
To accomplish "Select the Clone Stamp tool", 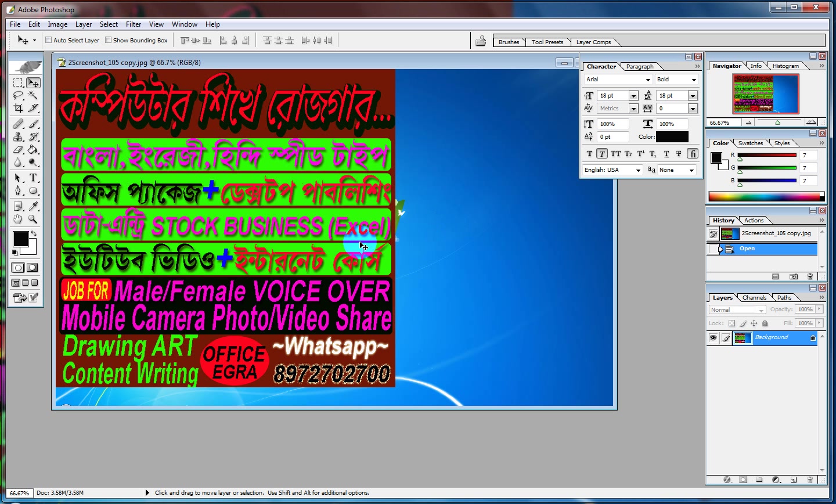I will 18,137.
